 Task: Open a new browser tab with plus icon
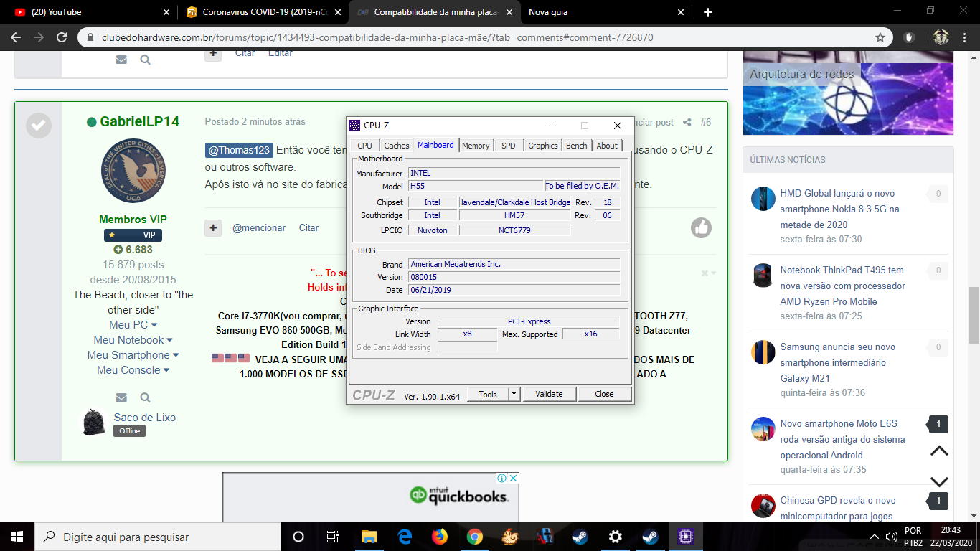[708, 12]
